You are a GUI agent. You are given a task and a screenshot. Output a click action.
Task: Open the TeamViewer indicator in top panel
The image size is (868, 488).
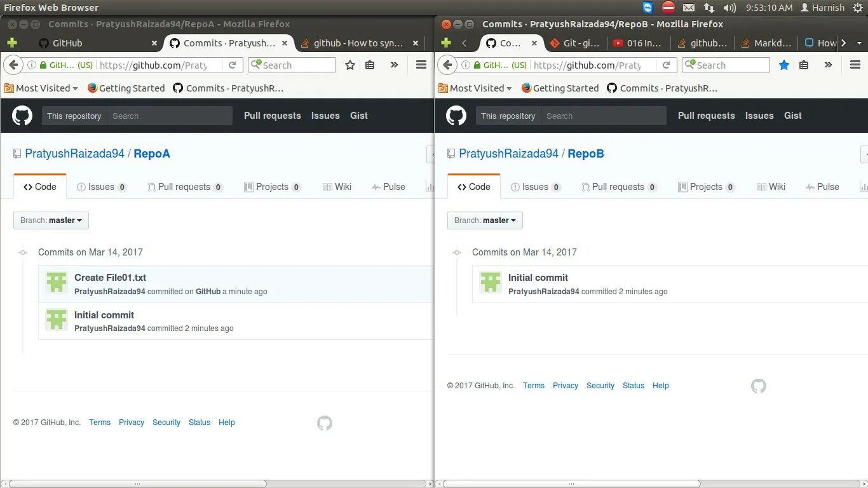click(x=648, y=8)
